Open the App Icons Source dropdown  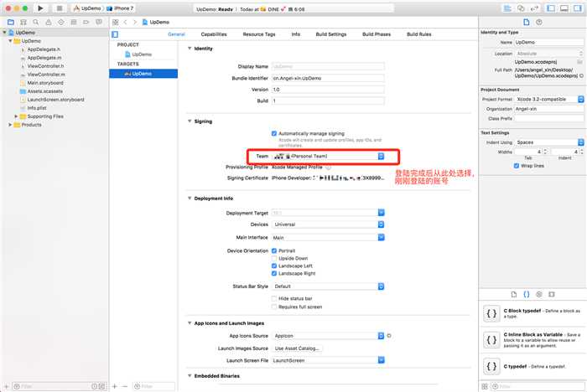328,336
